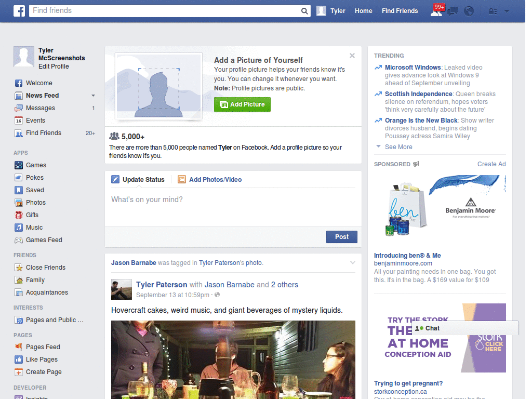This screenshot has width=532, height=399.
Task: Click the Messages icon in sidebar
Action: (19, 108)
